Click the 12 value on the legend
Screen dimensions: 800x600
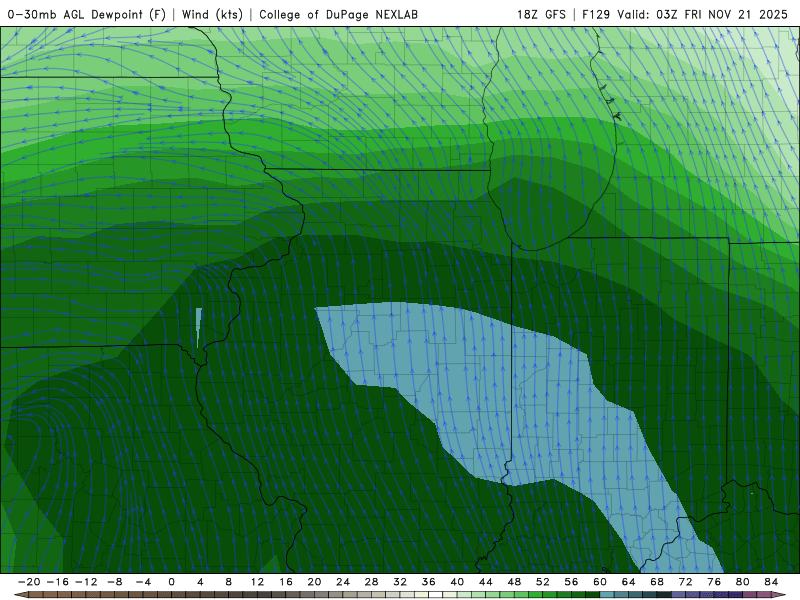click(x=257, y=582)
